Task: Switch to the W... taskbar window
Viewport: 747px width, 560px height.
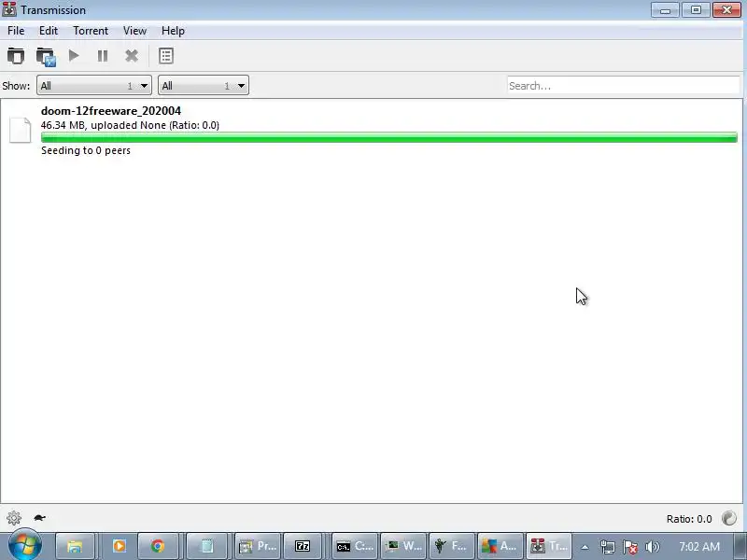Action: [x=403, y=546]
